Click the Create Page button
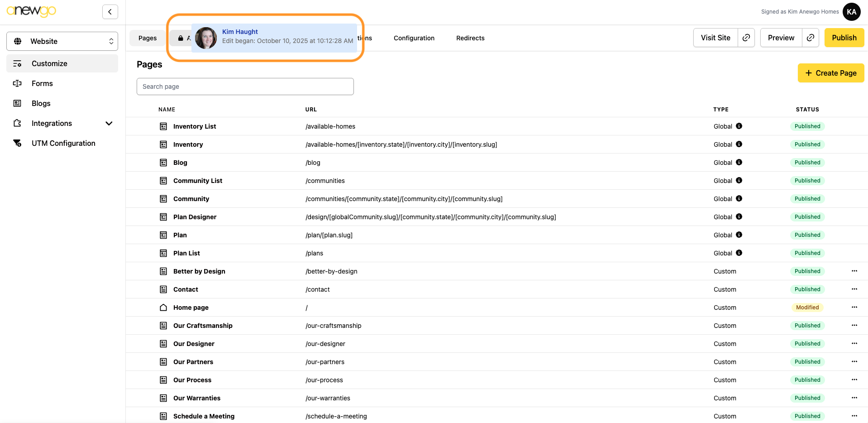 click(830, 73)
